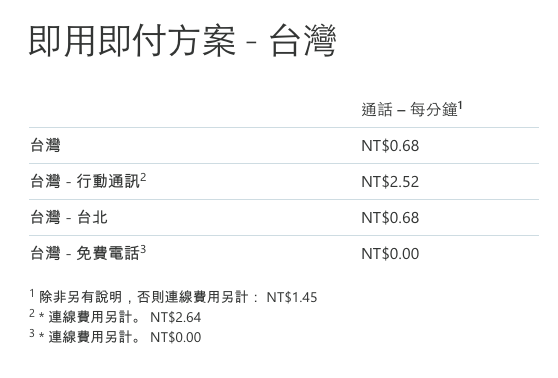The image size is (558, 378).
Task: Click footnote superscript 2 beside 行動通訊
Action: click(143, 177)
